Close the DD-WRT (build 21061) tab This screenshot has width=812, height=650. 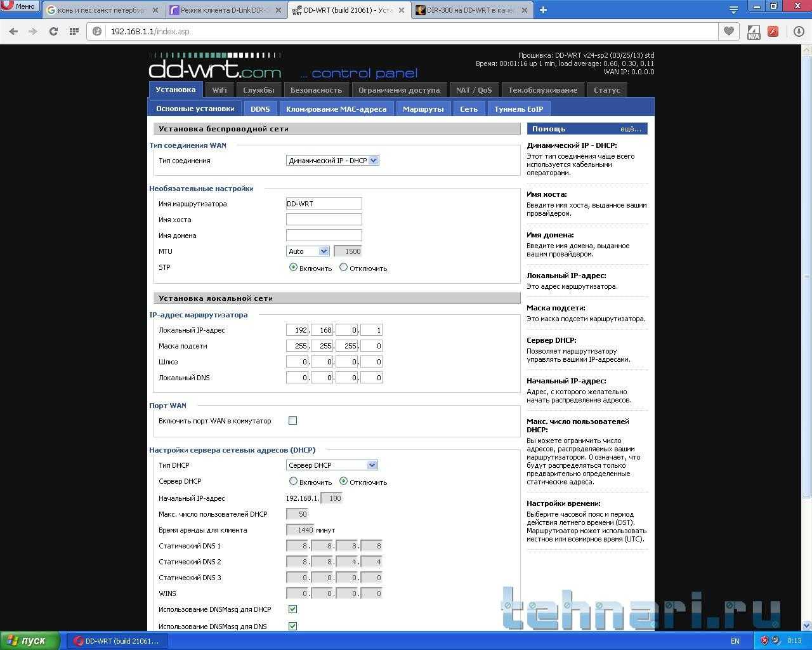click(x=402, y=10)
